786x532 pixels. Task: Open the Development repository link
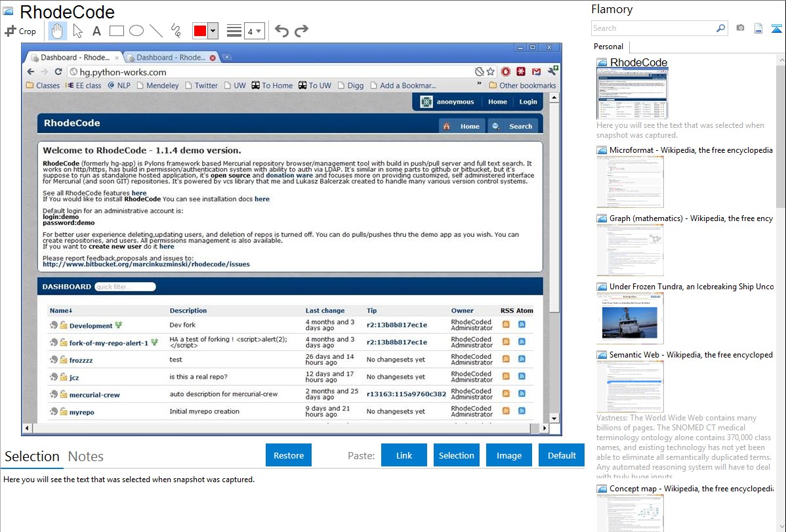(91, 325)
